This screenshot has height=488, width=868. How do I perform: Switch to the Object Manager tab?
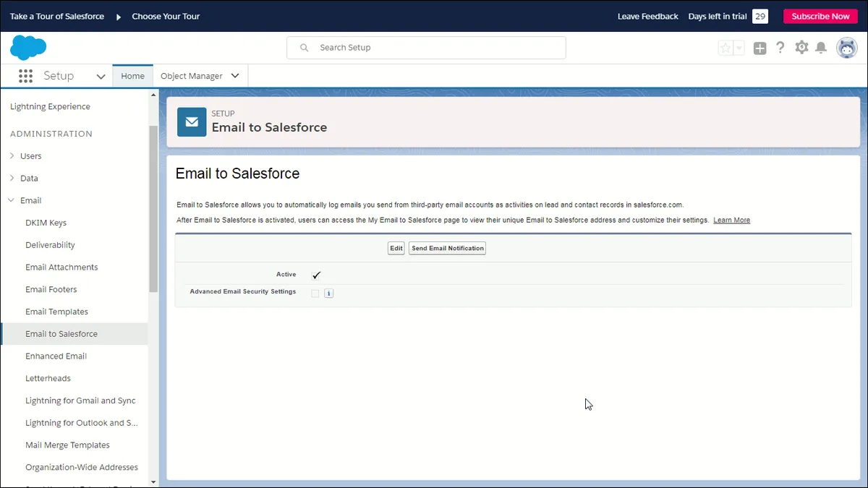tap(192, 76)
